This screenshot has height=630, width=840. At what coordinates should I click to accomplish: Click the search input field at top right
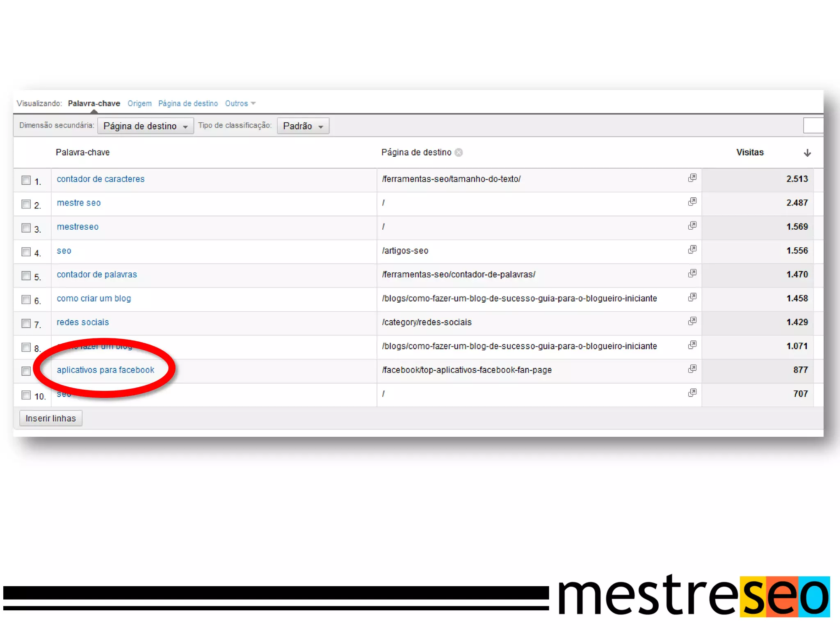[x=813, y=126]
